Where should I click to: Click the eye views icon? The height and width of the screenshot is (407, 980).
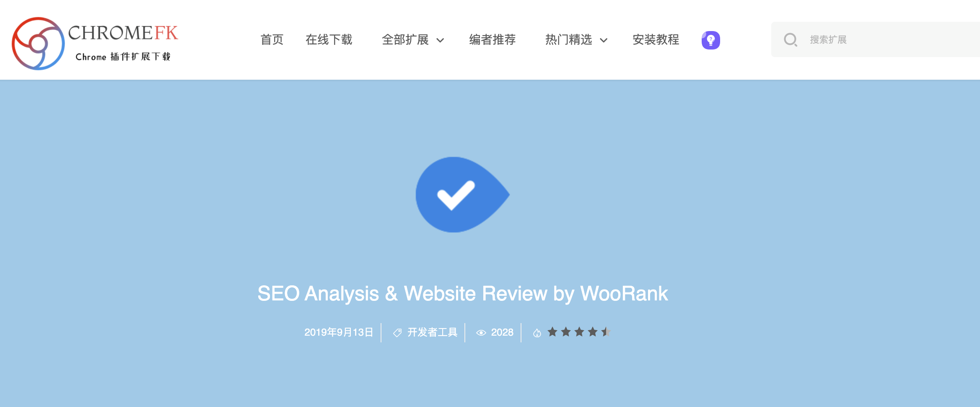tap(481, 333)
